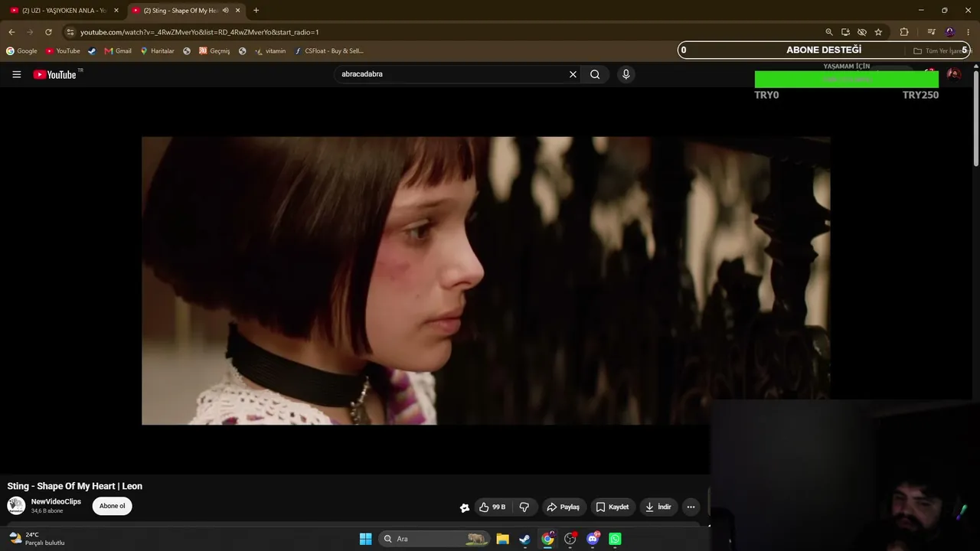This screenshot has height=551, width=980.
Task: Open the Windows Start menu
Action: pyautogui.click(x=366, y=539)
